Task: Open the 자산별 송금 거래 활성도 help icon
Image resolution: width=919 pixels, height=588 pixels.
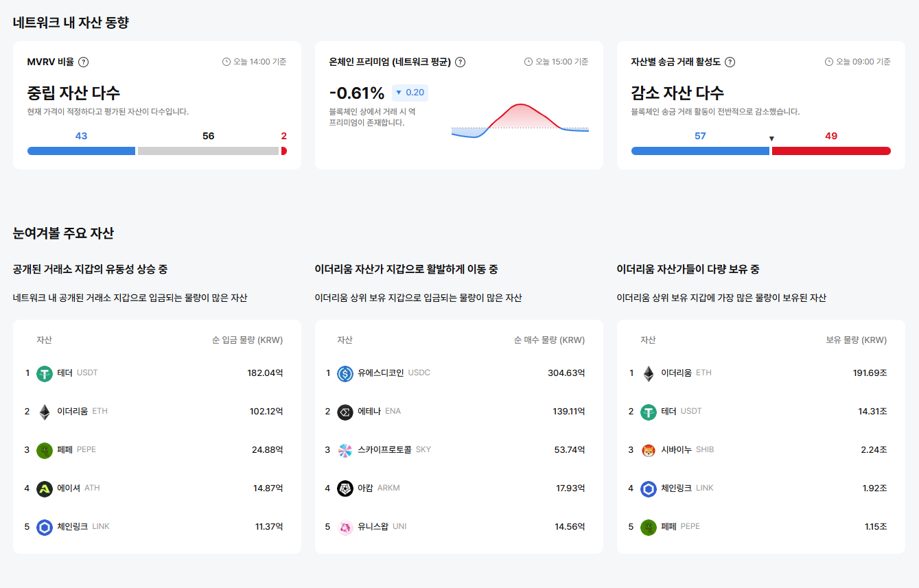Action: pos(730,62)
